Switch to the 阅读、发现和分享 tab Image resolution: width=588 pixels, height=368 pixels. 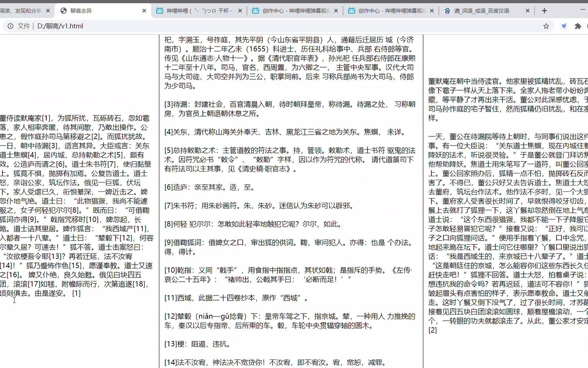(25, 11)
